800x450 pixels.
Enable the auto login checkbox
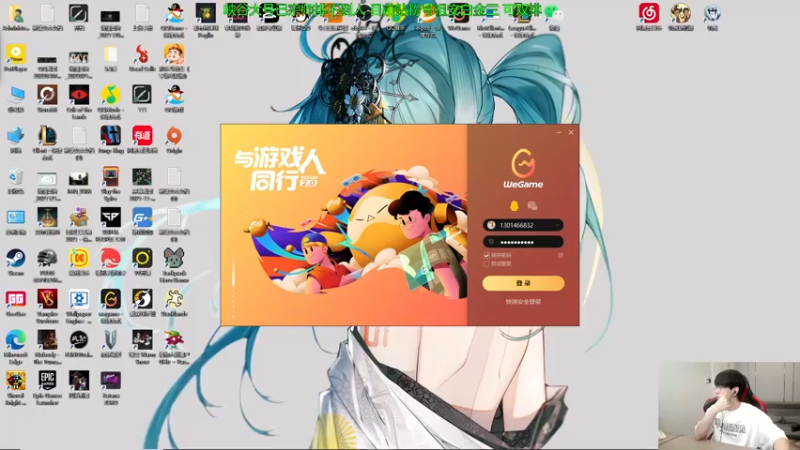click(486, 264)
